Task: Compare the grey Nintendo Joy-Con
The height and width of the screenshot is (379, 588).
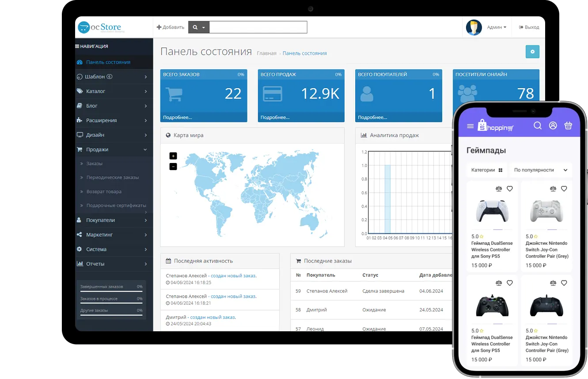Action: tap(553, 189)
